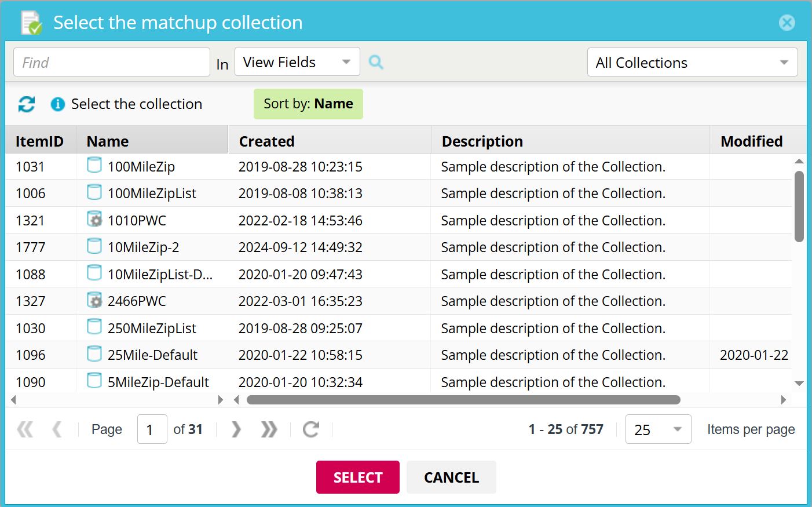The image size is (812, 507).
Task: Click the vertical scrollbar thumb
Action: [x=799, y=206]
